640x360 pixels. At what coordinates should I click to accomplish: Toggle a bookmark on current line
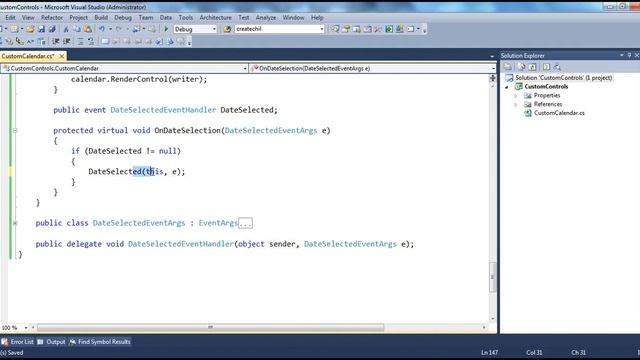click(105, 41)
